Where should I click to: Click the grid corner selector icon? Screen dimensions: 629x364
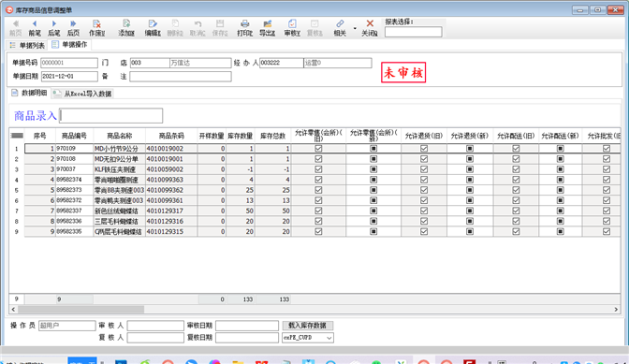click(x=17, y=136)
